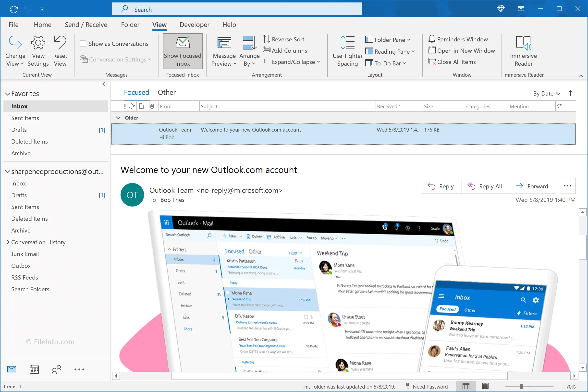Switch to the Other inbox tab
The width and height of the screenshot is (588, 392).
(167, 93)
